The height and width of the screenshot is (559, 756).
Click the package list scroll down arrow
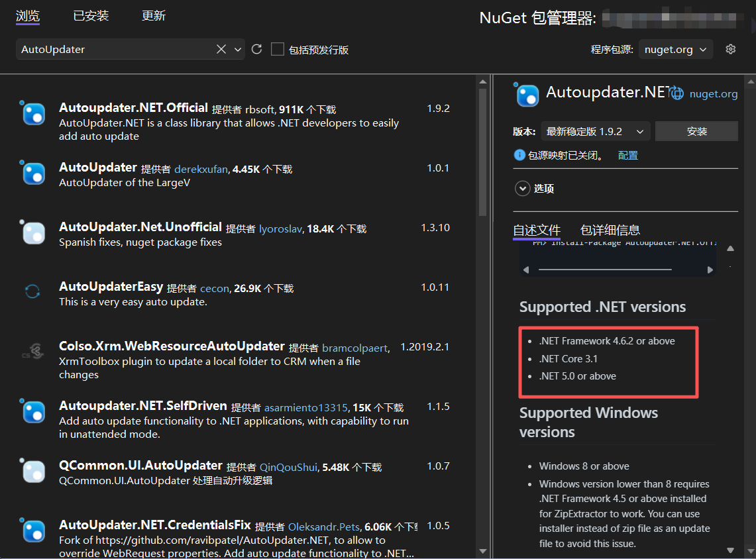pos(483,551)
